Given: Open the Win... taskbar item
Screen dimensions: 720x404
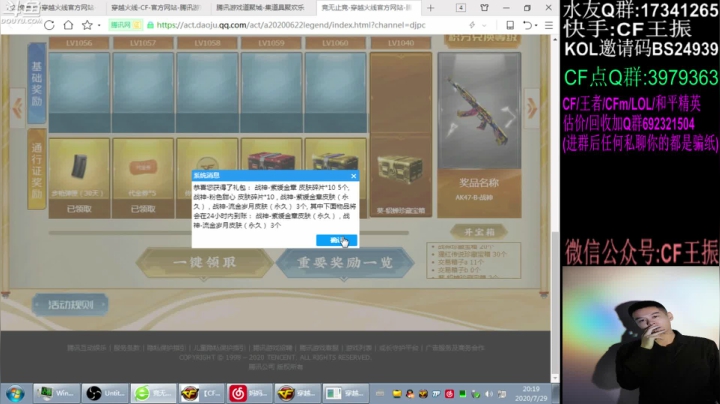Looking at the screenshot, I should (56, 393).
